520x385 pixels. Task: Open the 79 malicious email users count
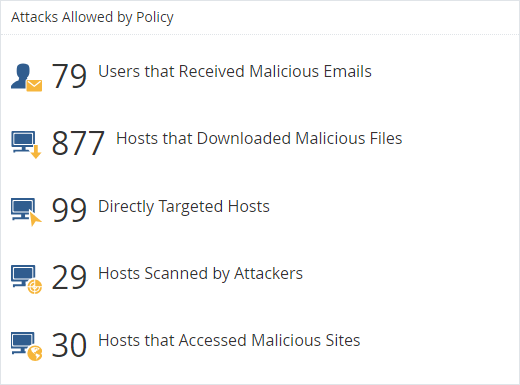pos(69,76)
